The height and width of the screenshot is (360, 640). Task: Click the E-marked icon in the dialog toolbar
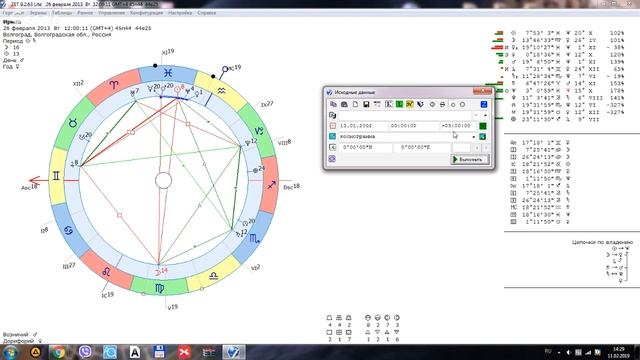pyautogui.click(x=388, y=104)
